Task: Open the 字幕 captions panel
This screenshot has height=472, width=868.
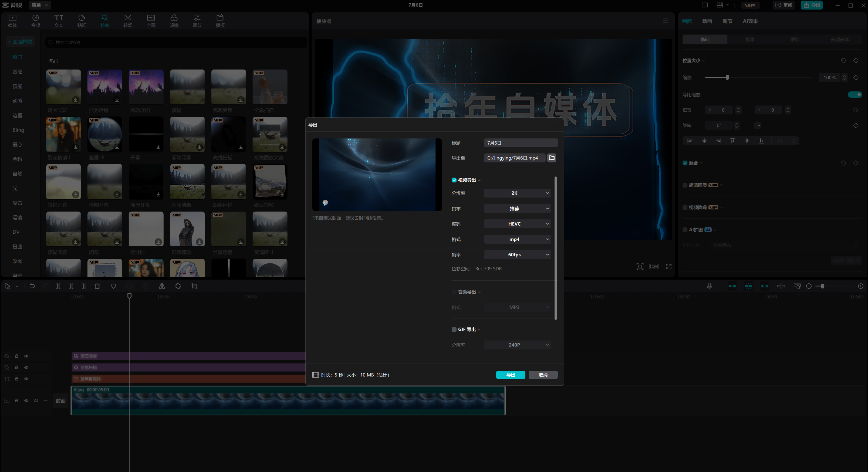Action: (x=151, y=21)
